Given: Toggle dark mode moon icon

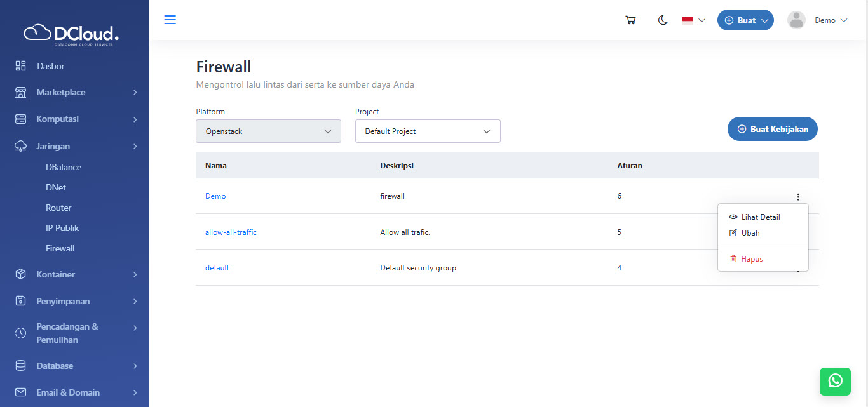Looking at the screenshot, I should coord(663,20).
